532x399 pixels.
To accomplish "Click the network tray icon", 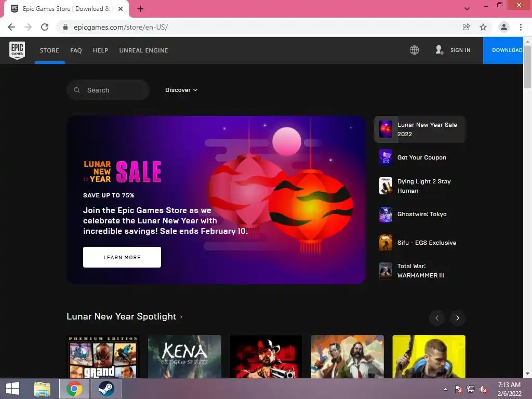I will (x=471, y=389).
